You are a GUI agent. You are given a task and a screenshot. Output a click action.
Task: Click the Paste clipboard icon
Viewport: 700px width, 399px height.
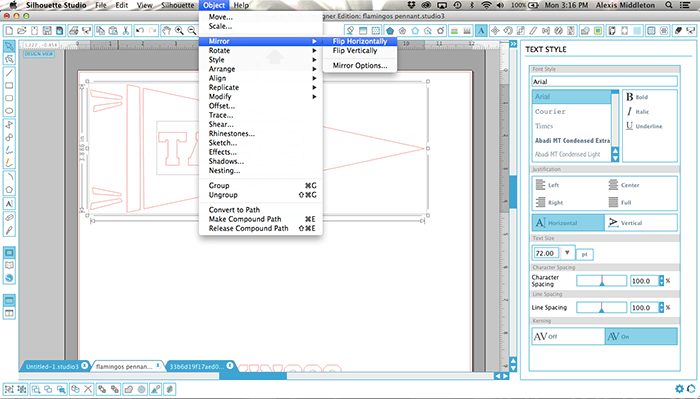pos(113,31)
